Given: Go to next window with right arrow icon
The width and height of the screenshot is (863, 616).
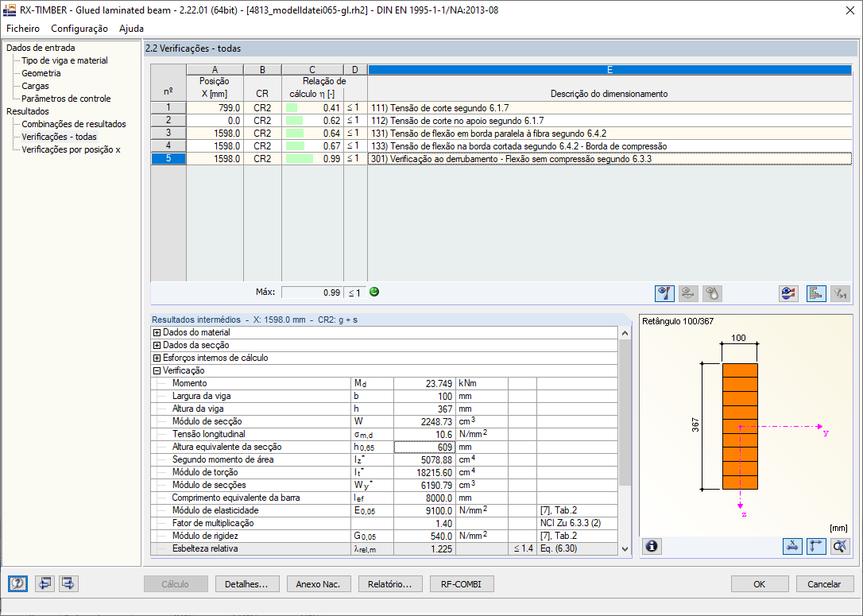Looking at the screenshot, I should coord(68,583).
